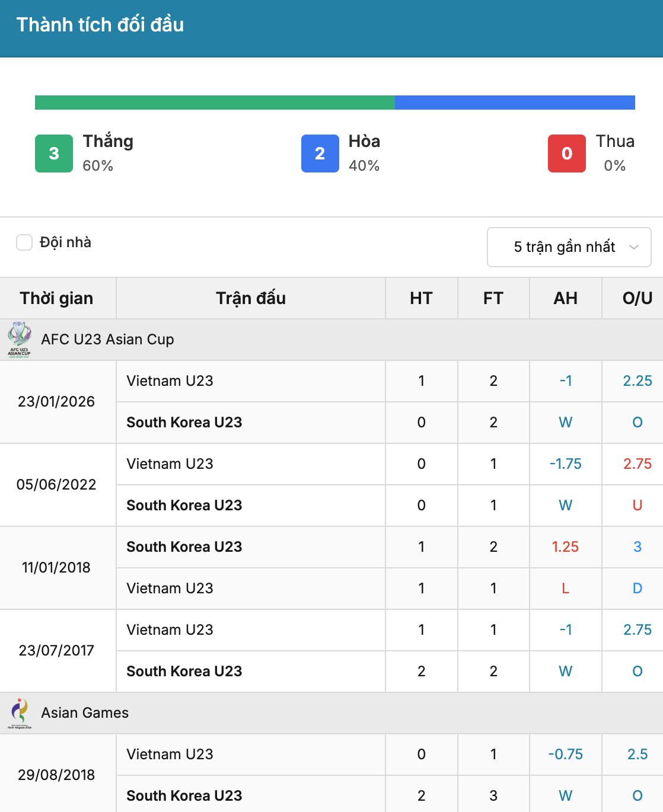This screenshot has height=812, width=663.
Task: Click the Thời gian column header
Action: (x=57, y=298)
